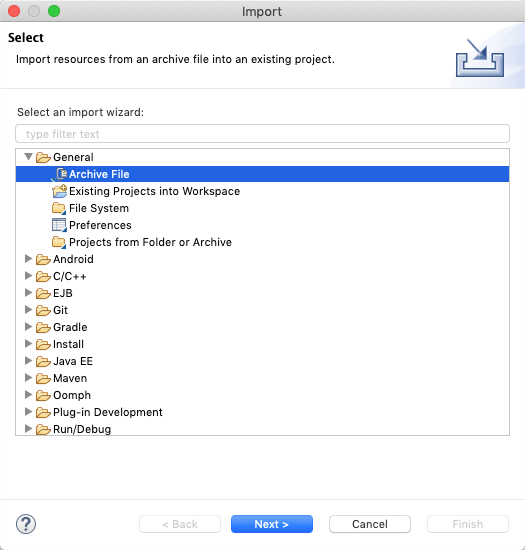Image resolution: width=525 pixels, height=550 pixels.
Task: Select the File System folder icon
Action: [x=59, y=208]
